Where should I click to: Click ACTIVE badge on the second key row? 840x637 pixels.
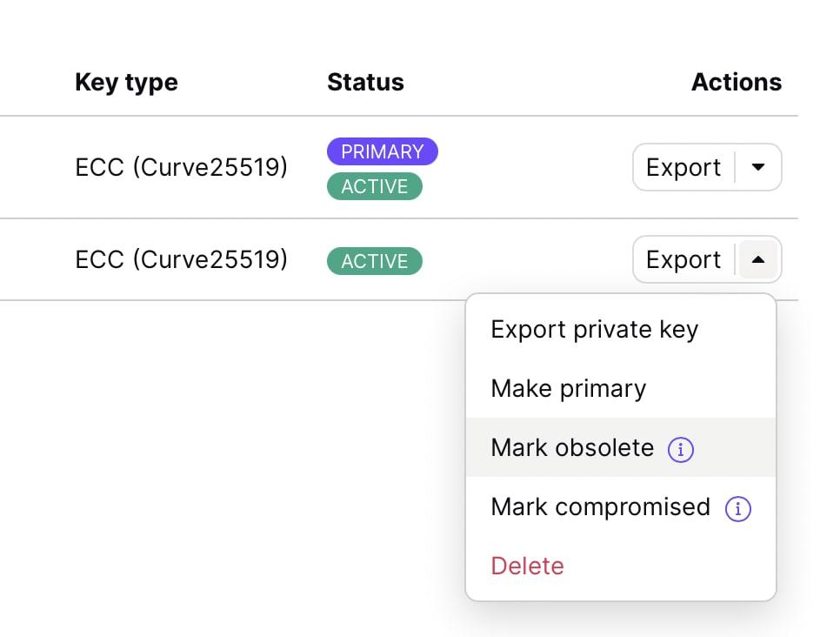click(374, 261)
